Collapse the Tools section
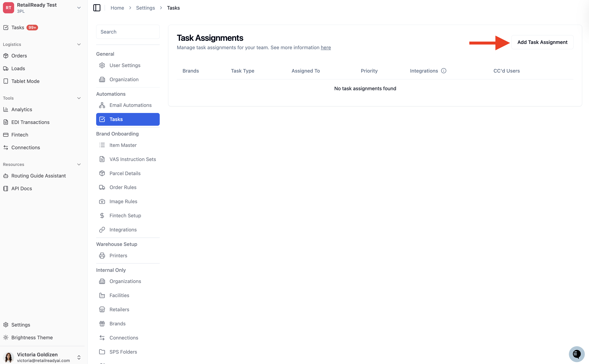The width and height of the screenshot is (589, 364). [79, 98]
